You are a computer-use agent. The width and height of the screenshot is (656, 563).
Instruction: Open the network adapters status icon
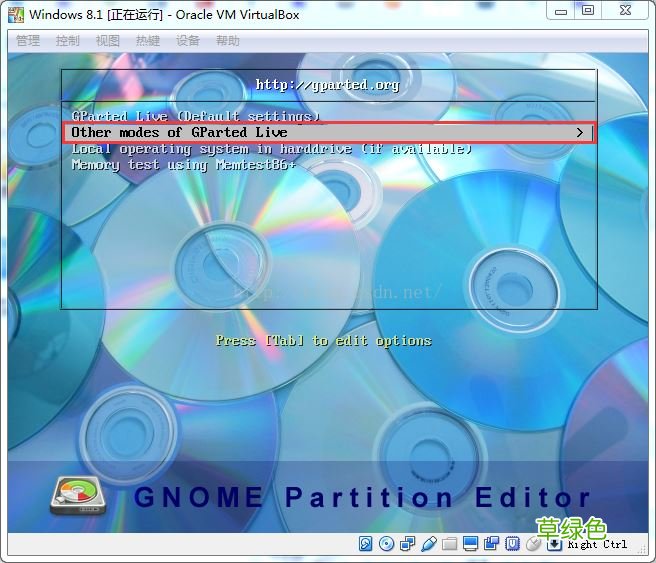(407, 544)
